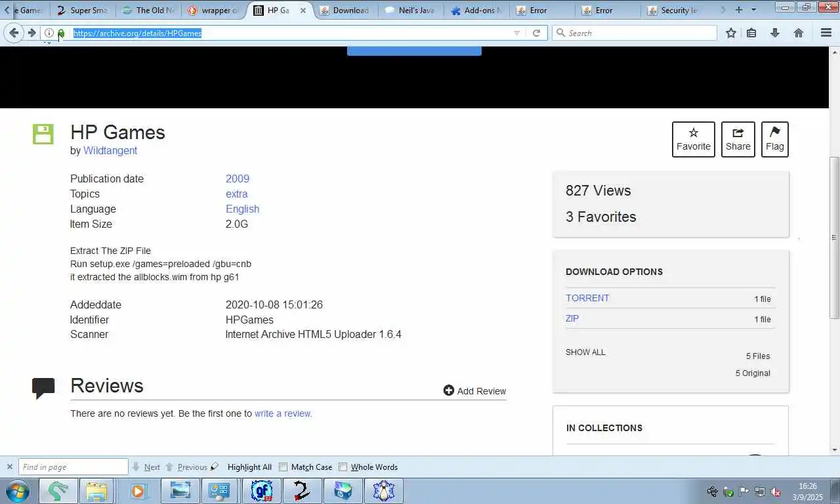Click the Flag button
The image size is (840, 504).
pos(775,139)
